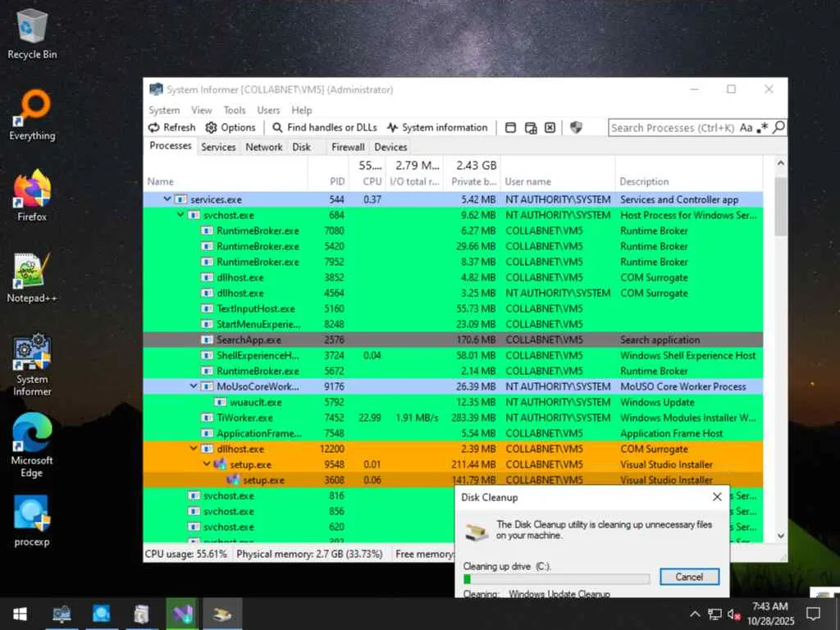Select the TextInputHost.exe row
840x630 pixels.
453,308
